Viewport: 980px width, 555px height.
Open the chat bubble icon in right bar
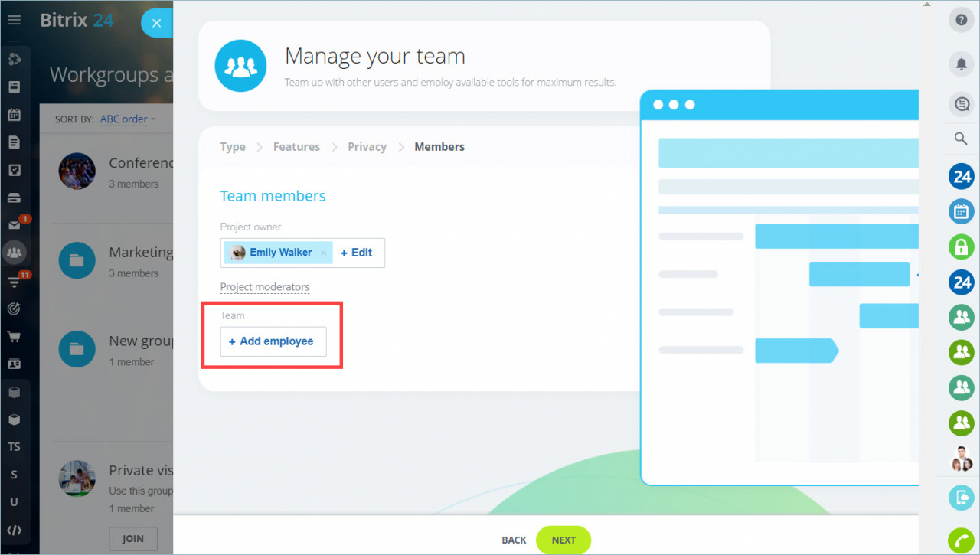click(962, 104)
